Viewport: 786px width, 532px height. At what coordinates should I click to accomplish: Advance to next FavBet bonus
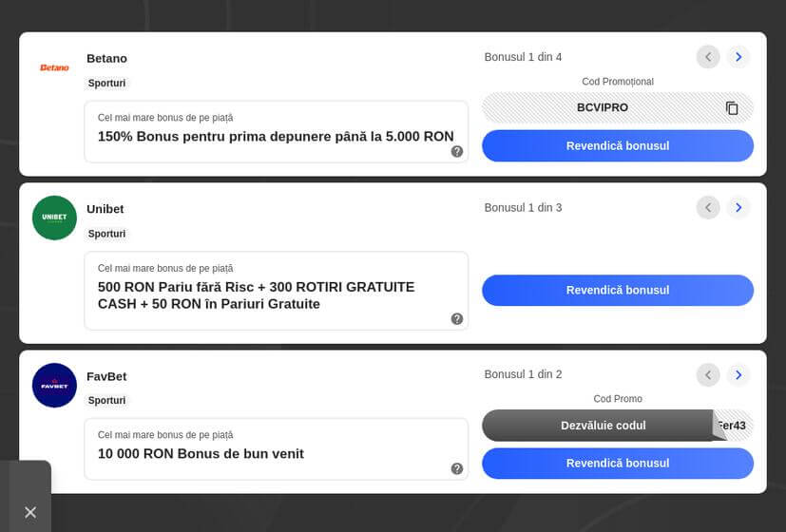738,374
